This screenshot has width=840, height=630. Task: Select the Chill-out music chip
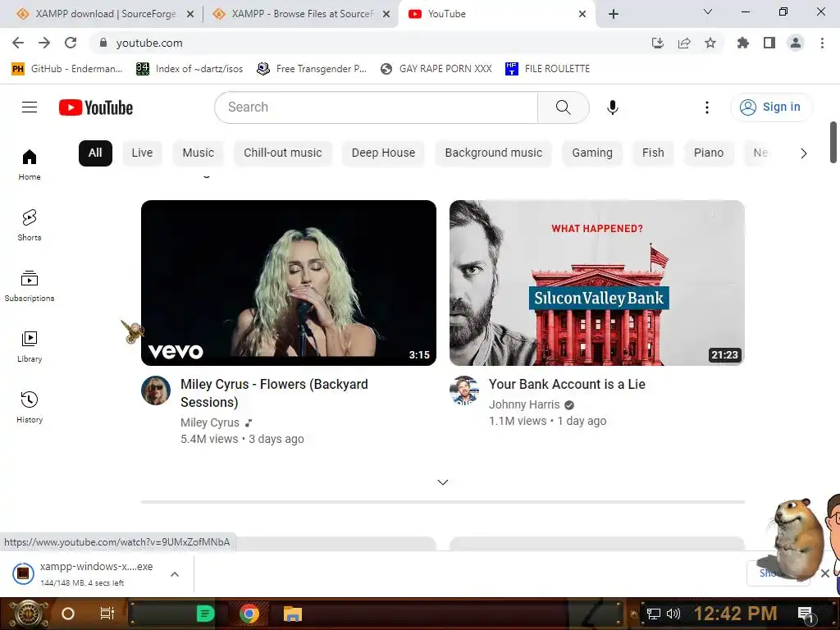click(283, 153)
